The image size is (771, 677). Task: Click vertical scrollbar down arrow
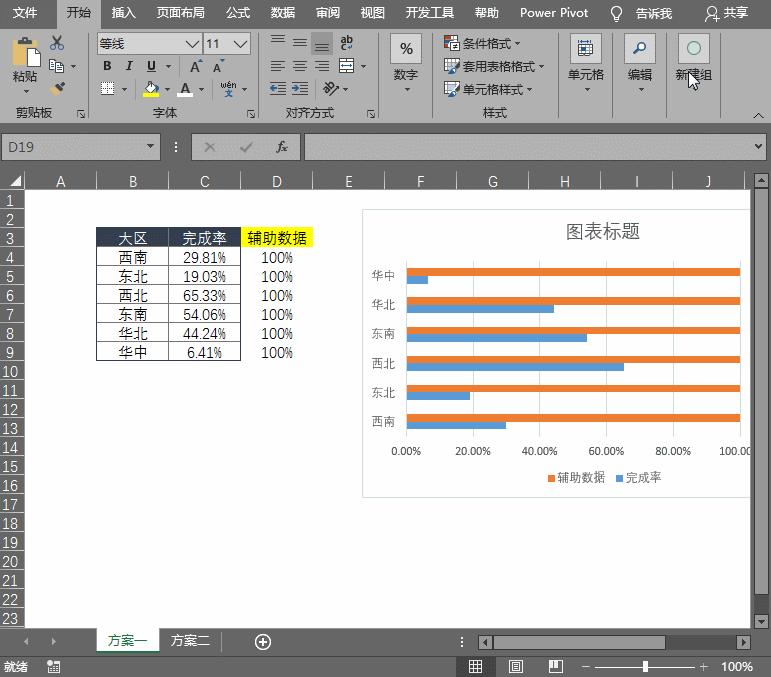(x=761, y=621)
